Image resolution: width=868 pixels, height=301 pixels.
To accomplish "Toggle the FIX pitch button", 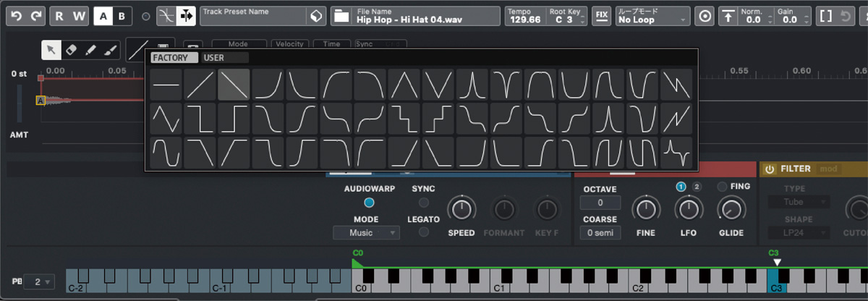I will (600, 16).
